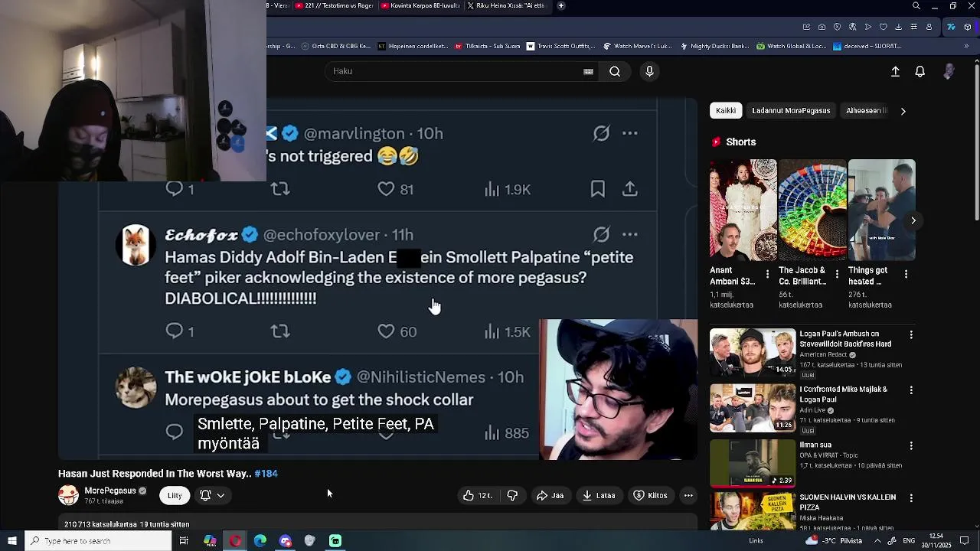The width and height of the screenshot is (980, 551).
Task: Open options for Mike Majlak video
Action: (911, 390)
